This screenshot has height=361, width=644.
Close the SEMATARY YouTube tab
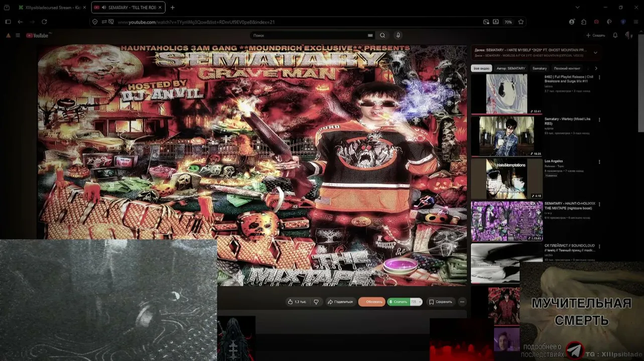(x=161, y=8)
